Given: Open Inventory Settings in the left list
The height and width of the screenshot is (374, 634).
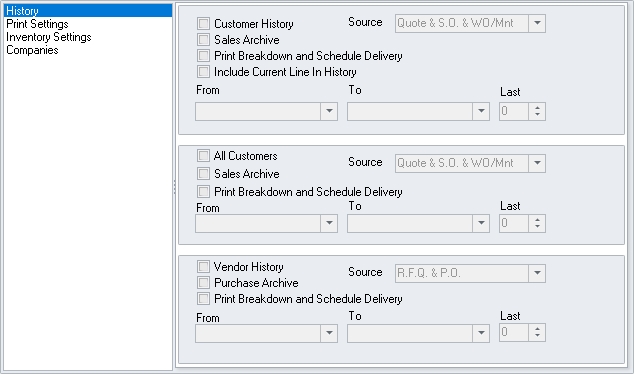Looking at the screenshot, I should 49,37.
